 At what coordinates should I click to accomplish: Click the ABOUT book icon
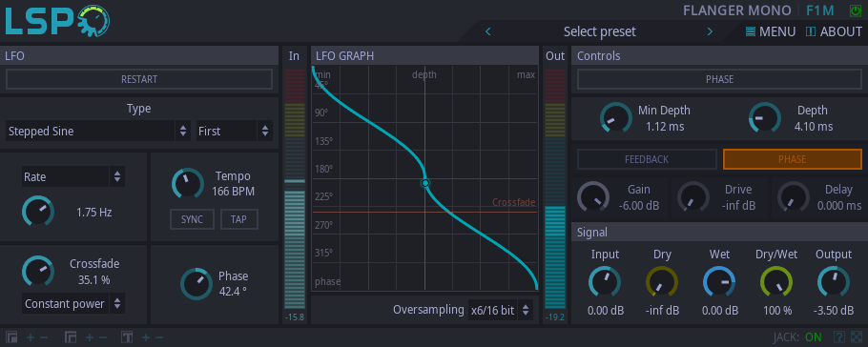point(811,31)
